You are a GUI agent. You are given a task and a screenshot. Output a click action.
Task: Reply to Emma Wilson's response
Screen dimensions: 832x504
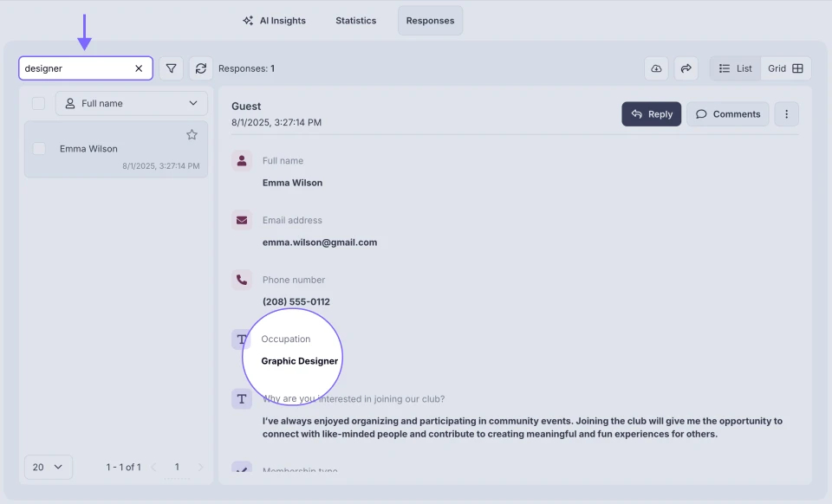pyautogui.click(x=651, y=113)
